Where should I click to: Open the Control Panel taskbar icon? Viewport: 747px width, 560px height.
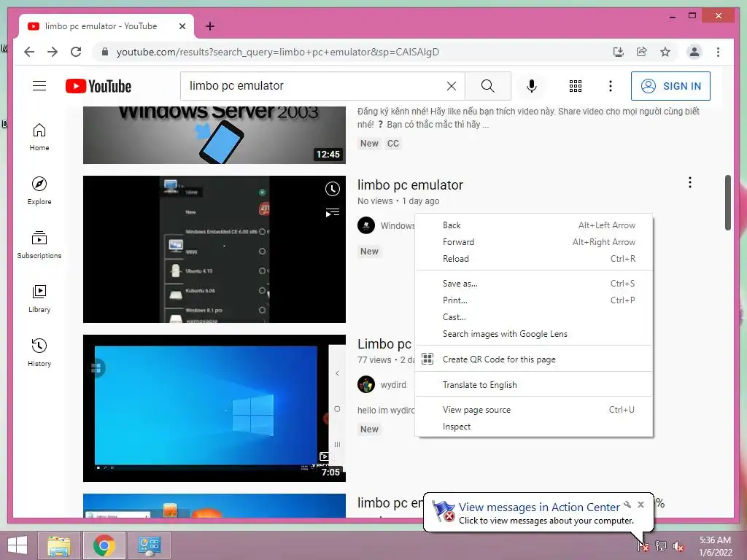tap(150, 545)
